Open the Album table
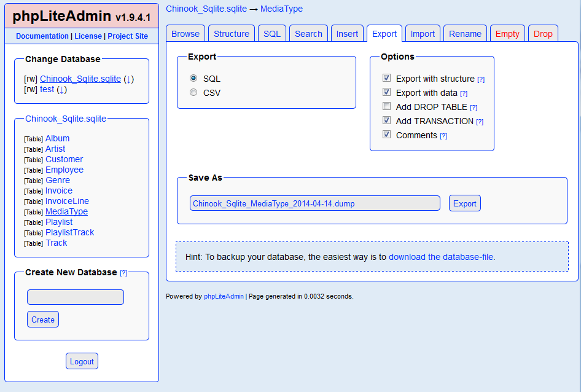Image resolution: width=581 pixels, height=392 pixels. 58,139
